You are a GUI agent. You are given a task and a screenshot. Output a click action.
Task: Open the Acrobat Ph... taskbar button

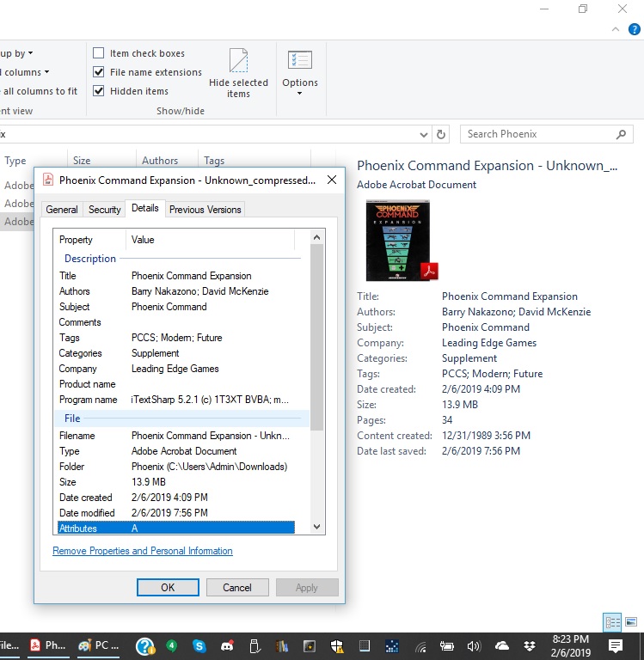48,645
